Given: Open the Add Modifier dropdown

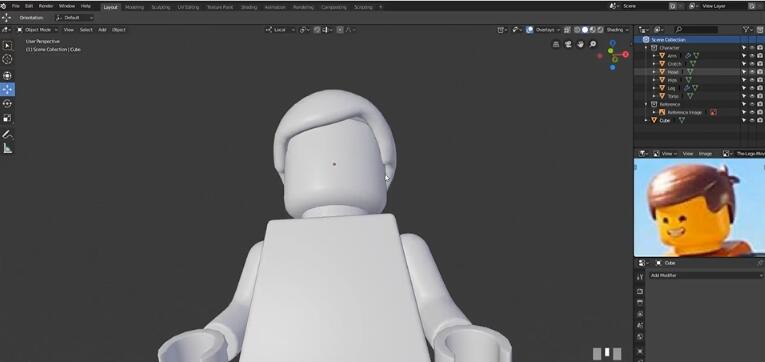Looking at the screenshot, I should pos(706,275).
